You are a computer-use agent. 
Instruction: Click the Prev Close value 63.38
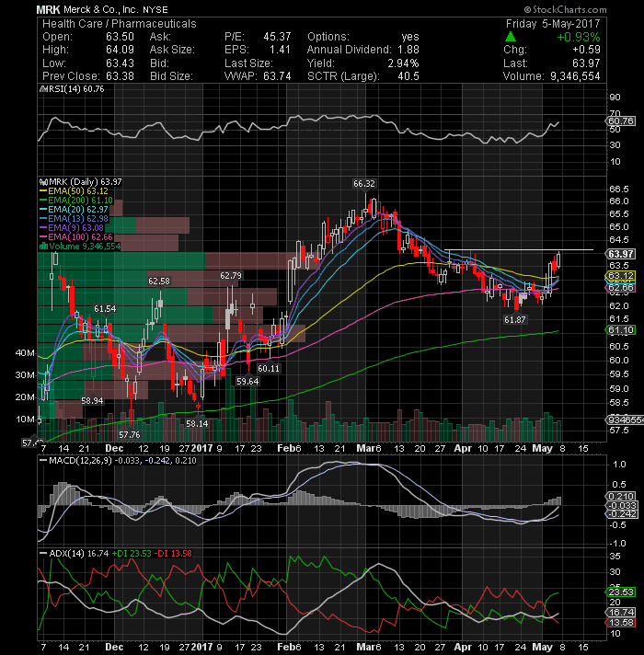pos(120,76)
